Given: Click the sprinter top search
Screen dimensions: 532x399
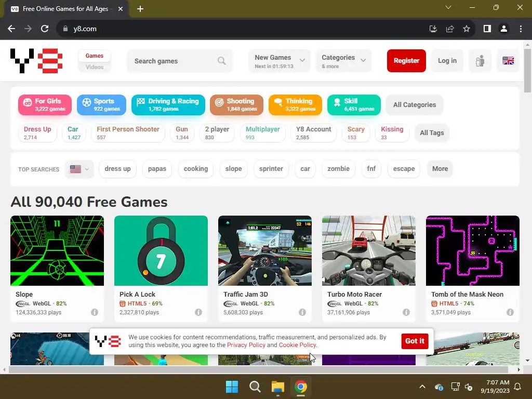Looking at the screenshot, I should (271, 169).
